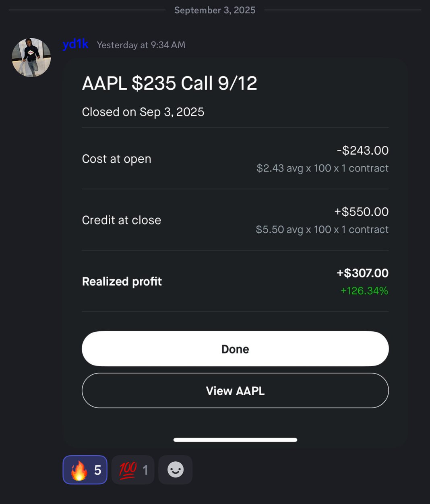Select the Credit at close row

click(x=235, y=220)
